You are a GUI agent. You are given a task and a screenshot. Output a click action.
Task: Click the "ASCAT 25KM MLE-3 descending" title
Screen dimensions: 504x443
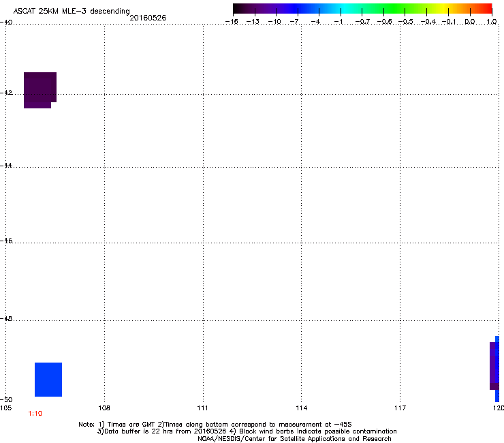tap(72, 11)
